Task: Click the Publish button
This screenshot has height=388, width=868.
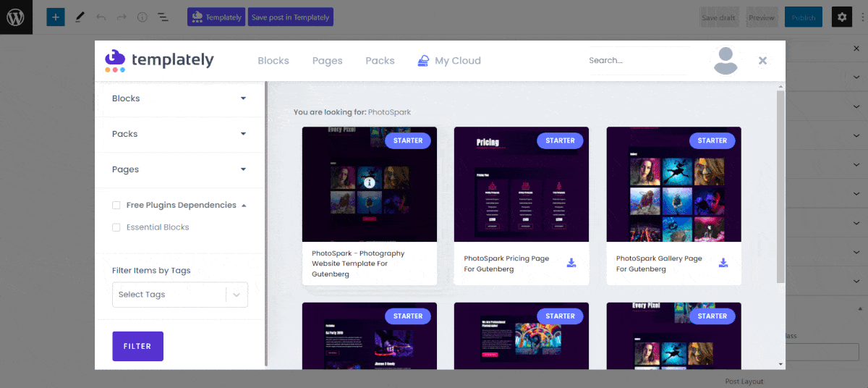Action: click(x=804, y=17)
